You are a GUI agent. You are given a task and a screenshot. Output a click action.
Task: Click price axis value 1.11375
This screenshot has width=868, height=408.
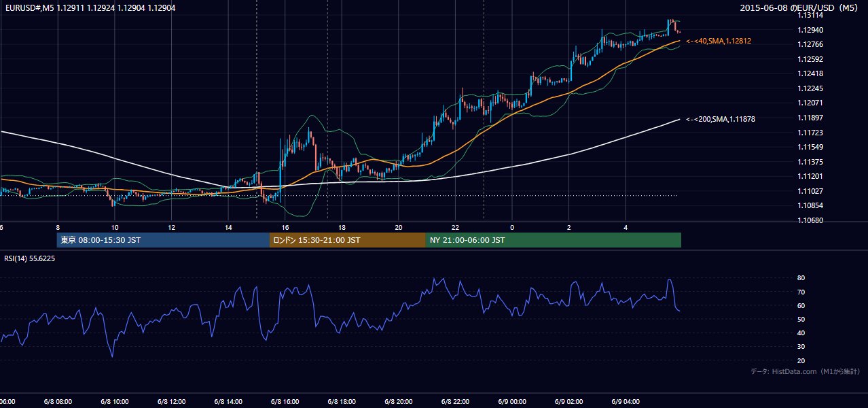[810, 162]
